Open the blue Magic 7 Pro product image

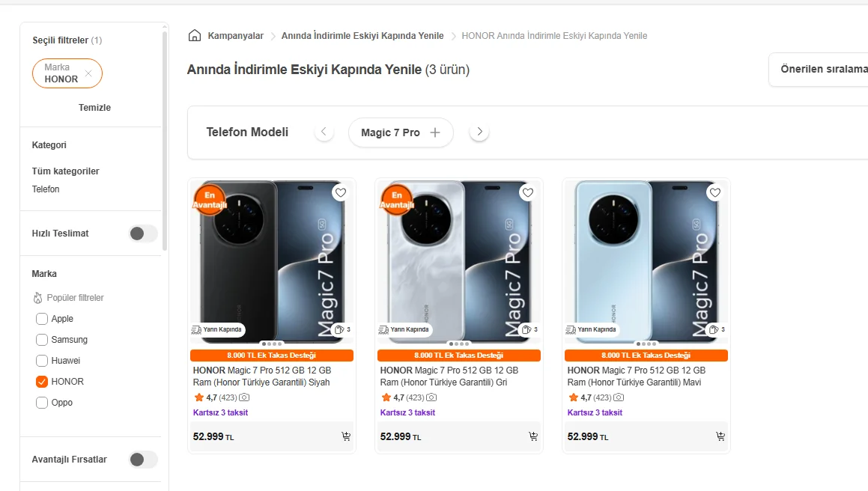(x=646, y=258)
